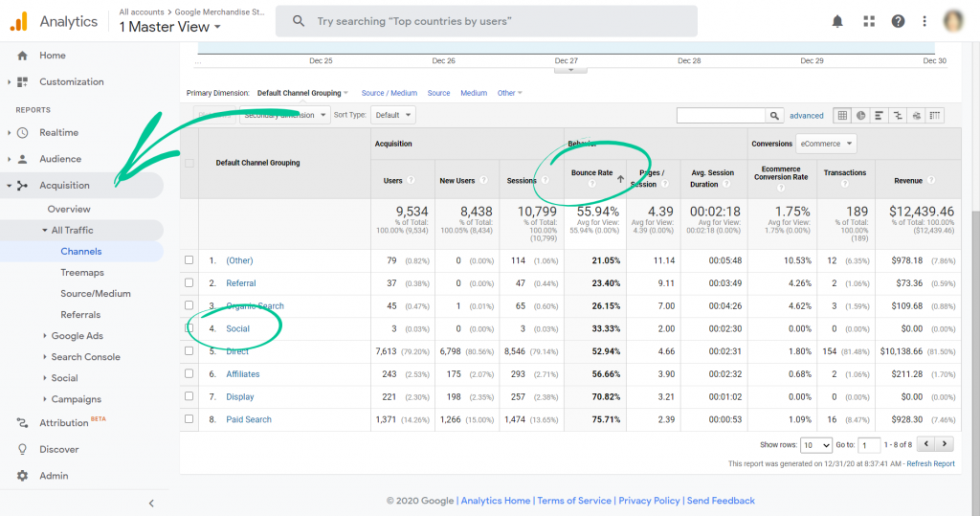Click the Revenue column help icon

930,180
